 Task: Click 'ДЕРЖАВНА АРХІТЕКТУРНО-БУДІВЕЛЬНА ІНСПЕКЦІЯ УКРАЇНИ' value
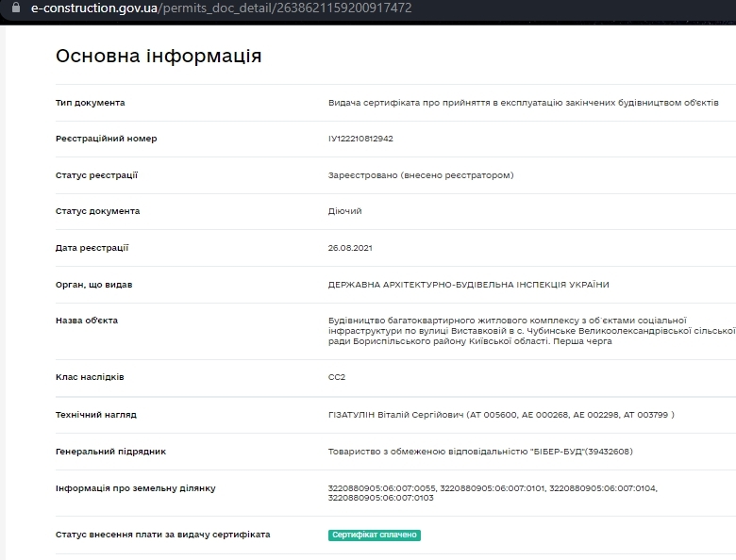click(468, 285)
